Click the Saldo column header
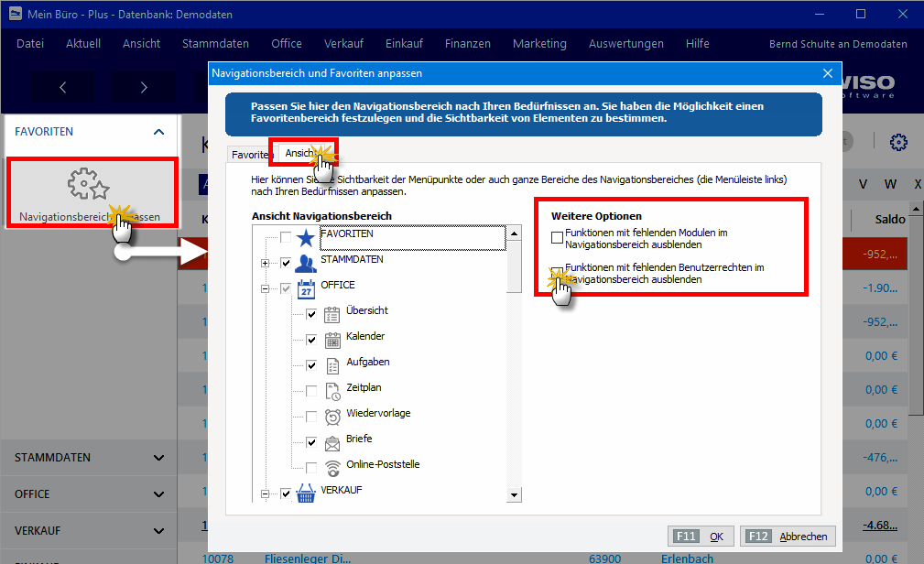The image size is (924, 564). click(x=890, y=219)
